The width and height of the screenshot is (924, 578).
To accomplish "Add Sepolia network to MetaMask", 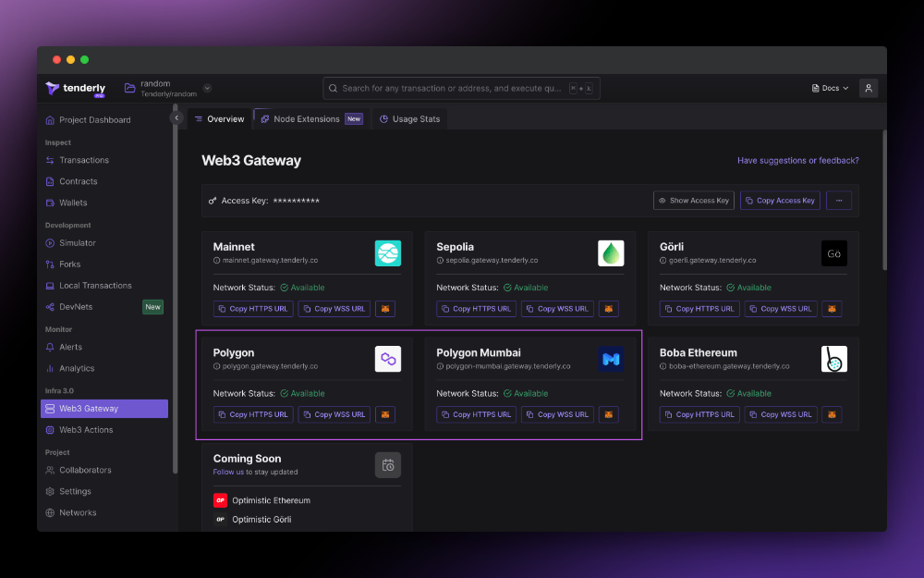I will pos(609,309).
